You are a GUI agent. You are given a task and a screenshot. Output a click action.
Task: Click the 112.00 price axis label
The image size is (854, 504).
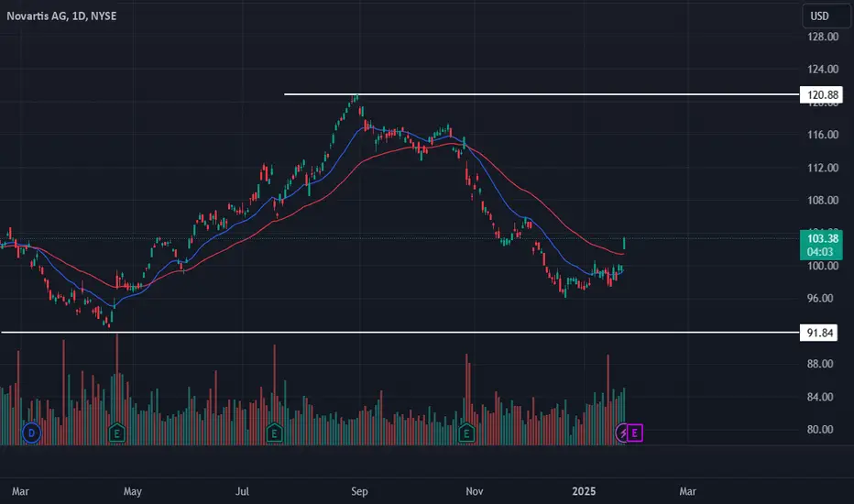click(x=823, y=168)
